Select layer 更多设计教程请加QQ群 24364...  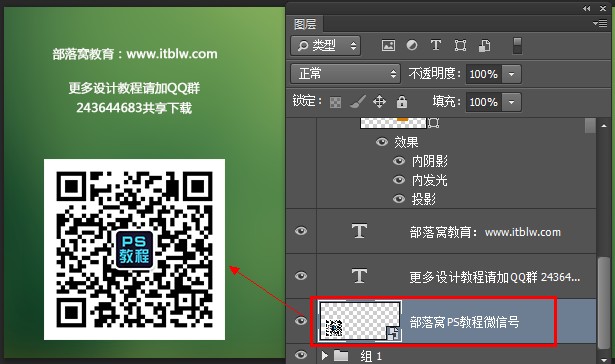tap(495, 277)
